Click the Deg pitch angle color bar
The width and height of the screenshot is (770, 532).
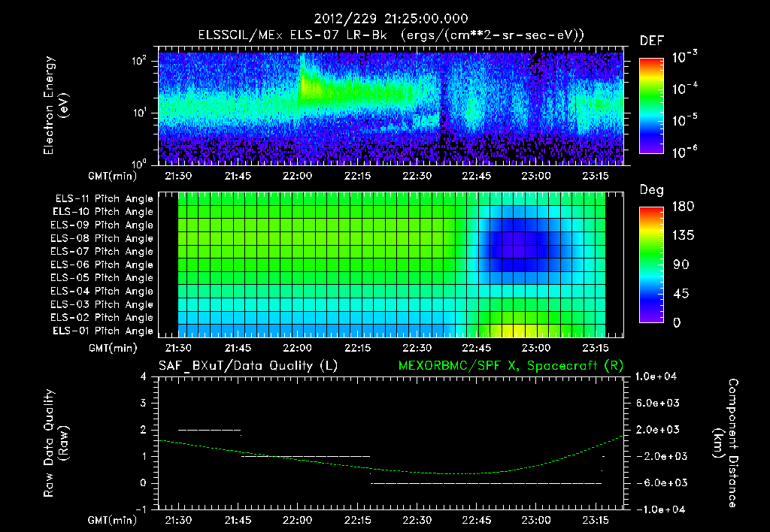point(651,264)
